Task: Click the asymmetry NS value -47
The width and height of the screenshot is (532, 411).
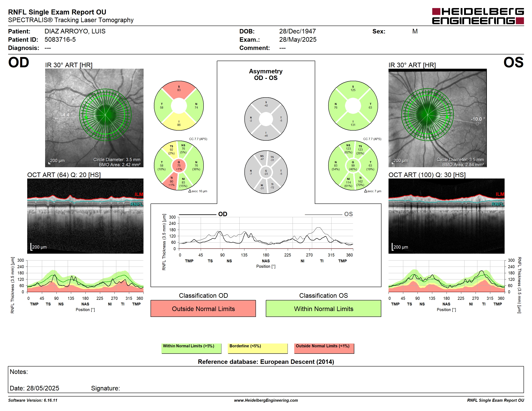Action: tap(262, 159)
